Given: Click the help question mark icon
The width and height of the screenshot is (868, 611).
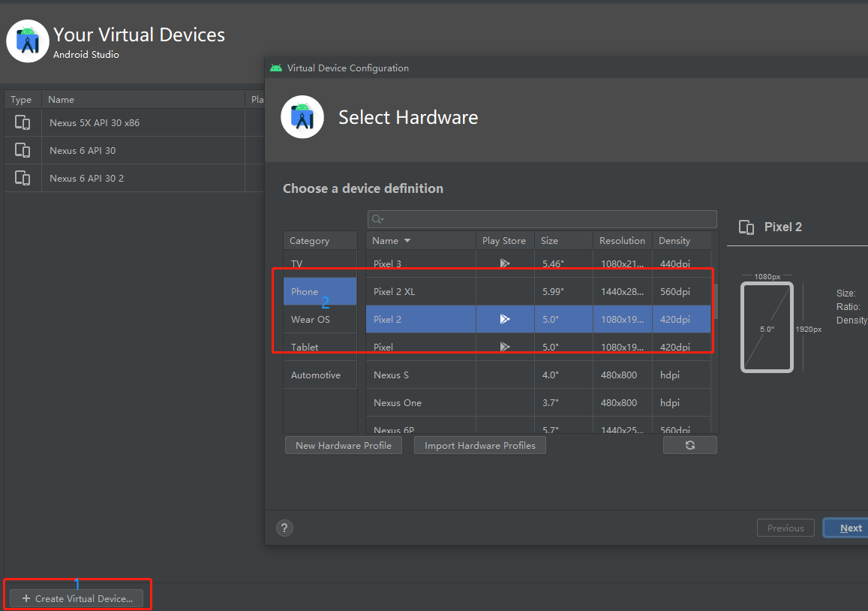Looking at the screenshot, I should (284, 528).
